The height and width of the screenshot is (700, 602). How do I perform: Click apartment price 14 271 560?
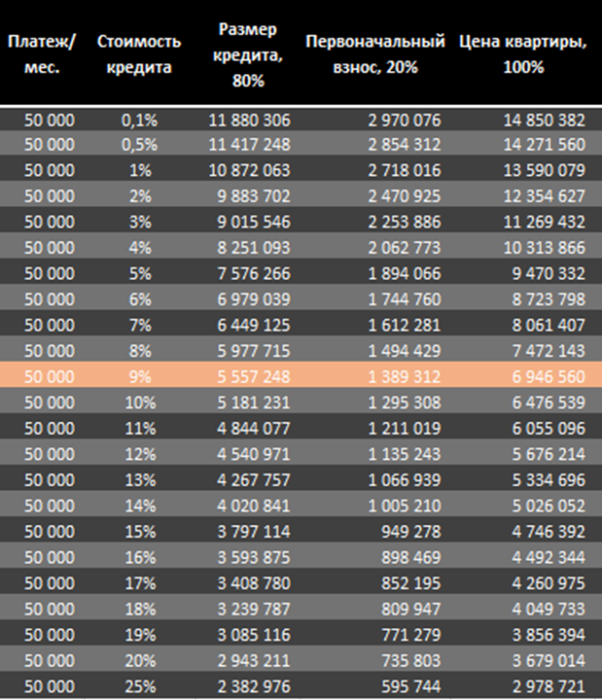[545, 145]
